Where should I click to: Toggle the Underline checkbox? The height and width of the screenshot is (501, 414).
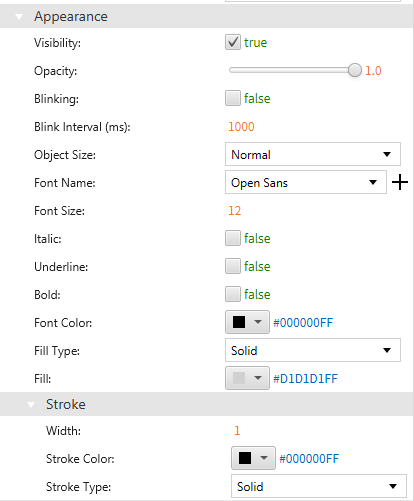233,266
